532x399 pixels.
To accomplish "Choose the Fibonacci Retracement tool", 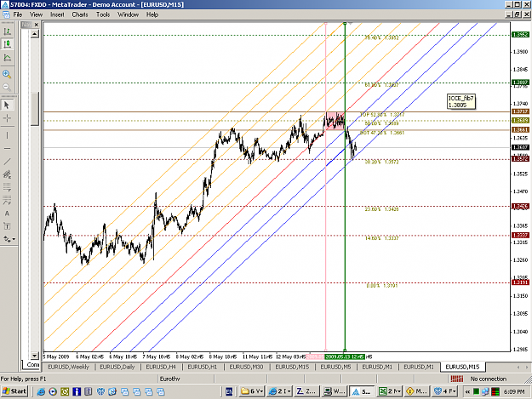I will pyautogui.click(x=7, y=187).
